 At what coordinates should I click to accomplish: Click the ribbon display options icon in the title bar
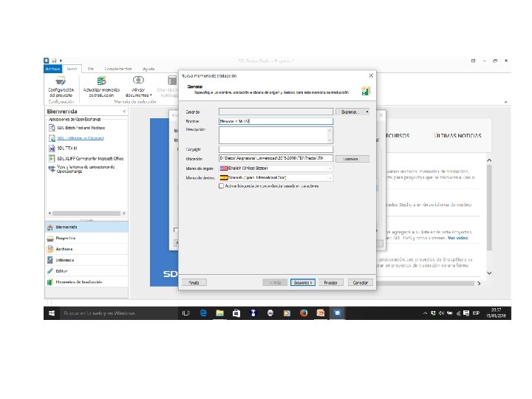(x=473, y=61)
